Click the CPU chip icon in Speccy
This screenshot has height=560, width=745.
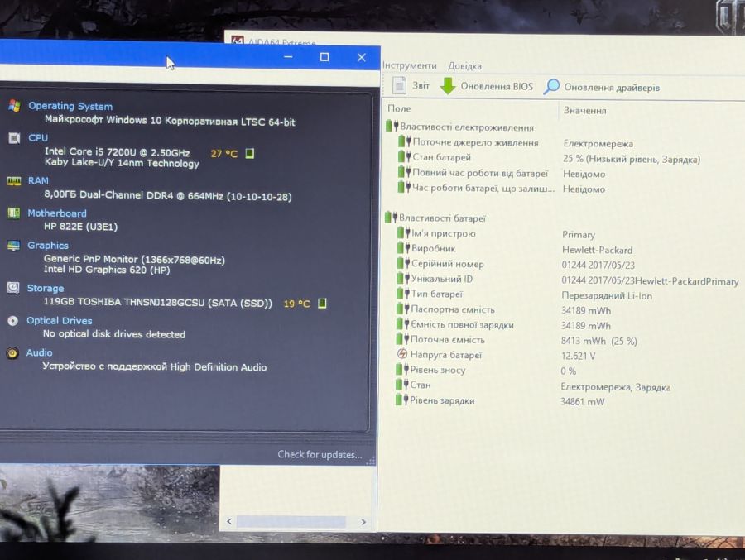pyautogui.click(x=14, y=138)
